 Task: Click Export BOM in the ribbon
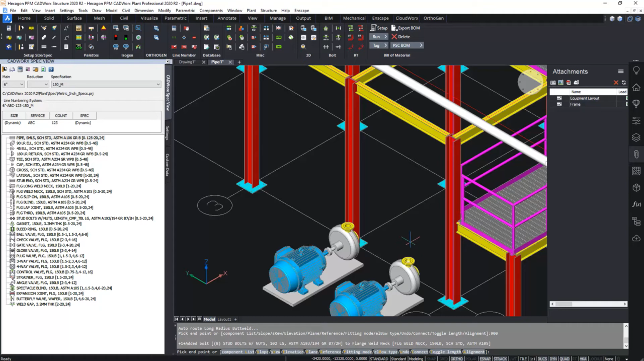406,28
